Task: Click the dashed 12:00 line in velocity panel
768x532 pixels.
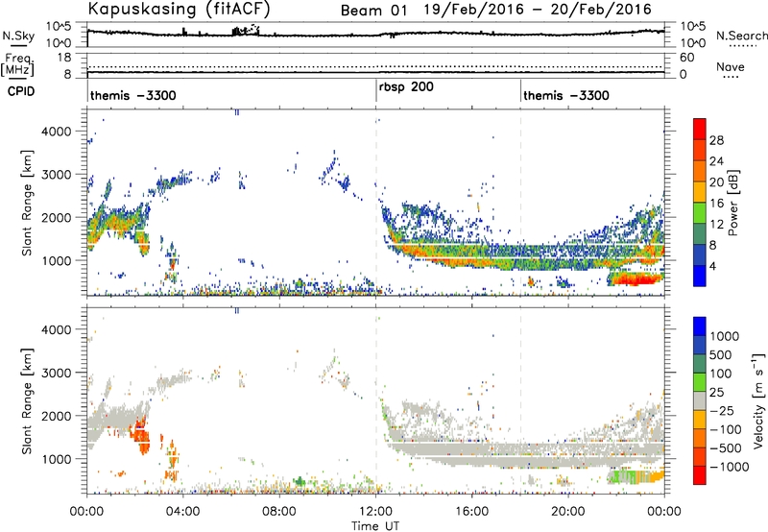Action: (x=376, y=400)
